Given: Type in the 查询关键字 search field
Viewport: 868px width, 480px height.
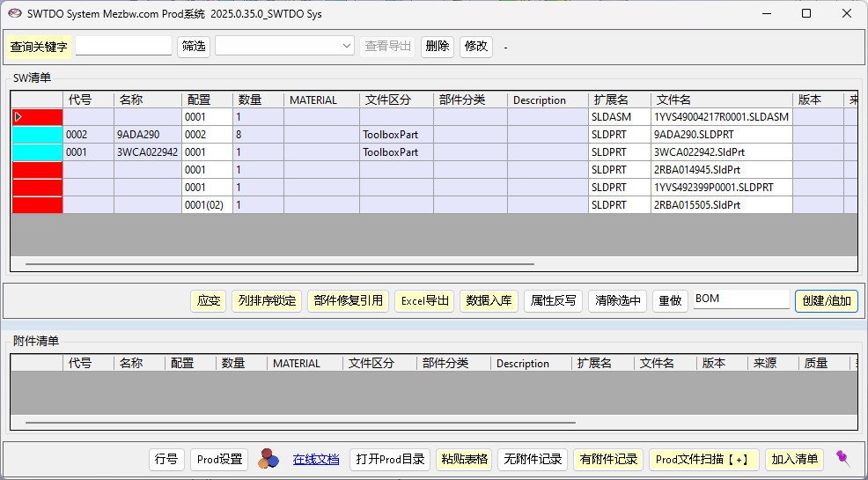Looking at the screenshot, I should (123, 46).
